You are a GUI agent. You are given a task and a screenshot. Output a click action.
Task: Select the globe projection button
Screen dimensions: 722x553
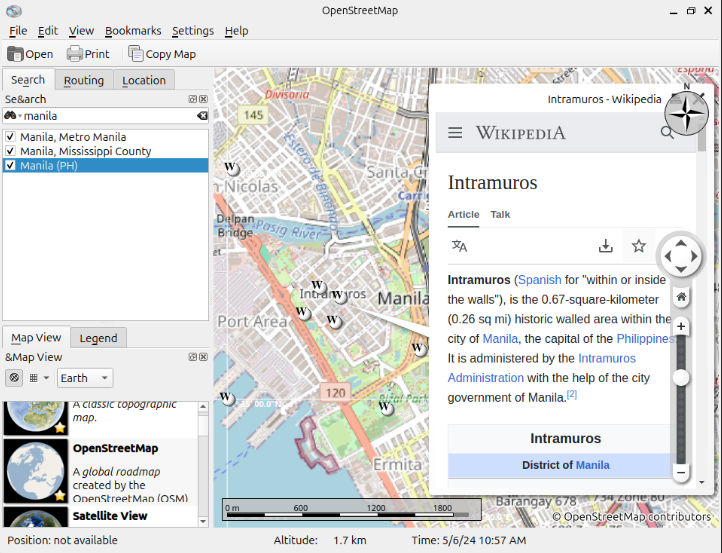point(14,378)
